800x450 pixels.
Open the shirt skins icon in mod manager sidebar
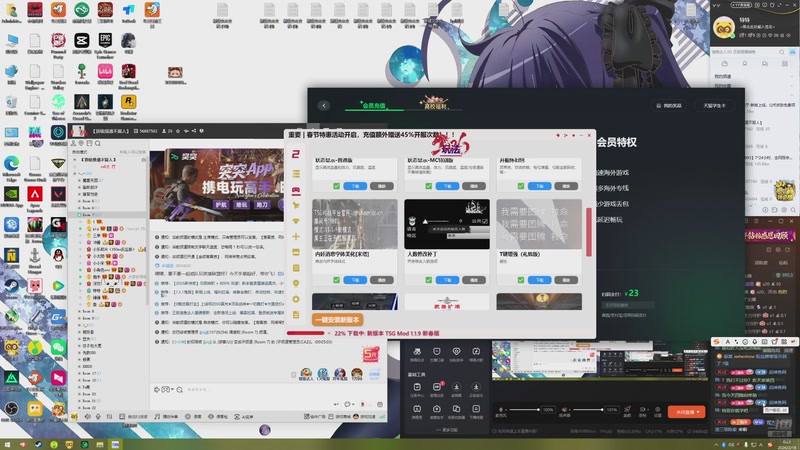click(x=296, y=221)
